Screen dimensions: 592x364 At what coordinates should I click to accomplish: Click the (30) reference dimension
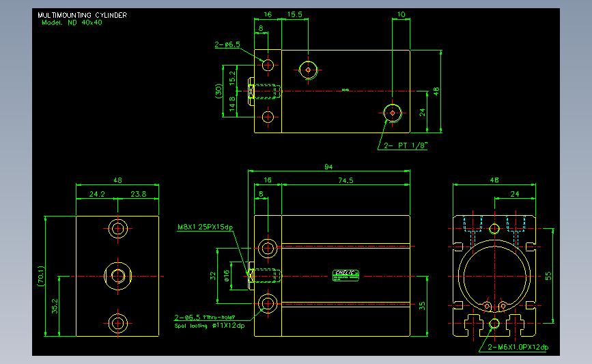tap(219, 91)
